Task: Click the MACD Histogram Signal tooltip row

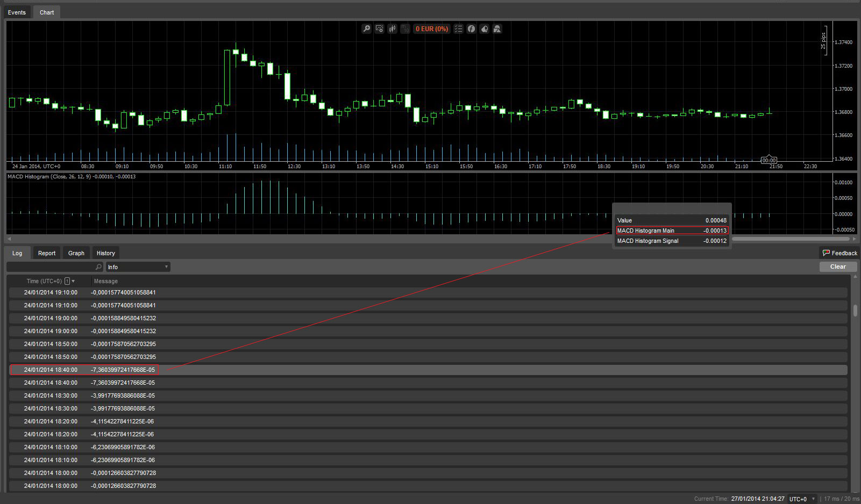Action: [x=672, y=241]
